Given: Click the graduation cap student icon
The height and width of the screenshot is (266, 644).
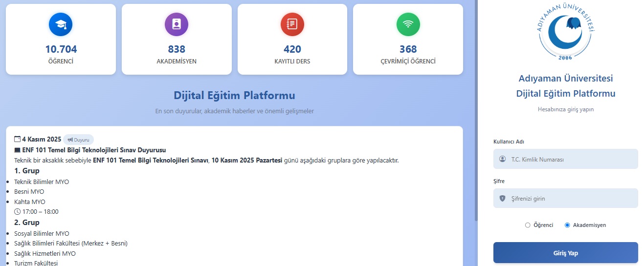Looking at the screenshot, I should 61,24.
